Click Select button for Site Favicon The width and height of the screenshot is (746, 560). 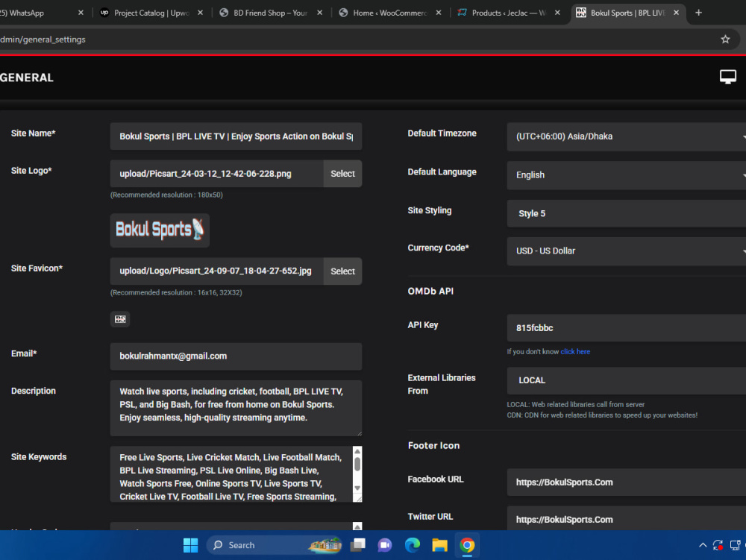click(342, 271)
